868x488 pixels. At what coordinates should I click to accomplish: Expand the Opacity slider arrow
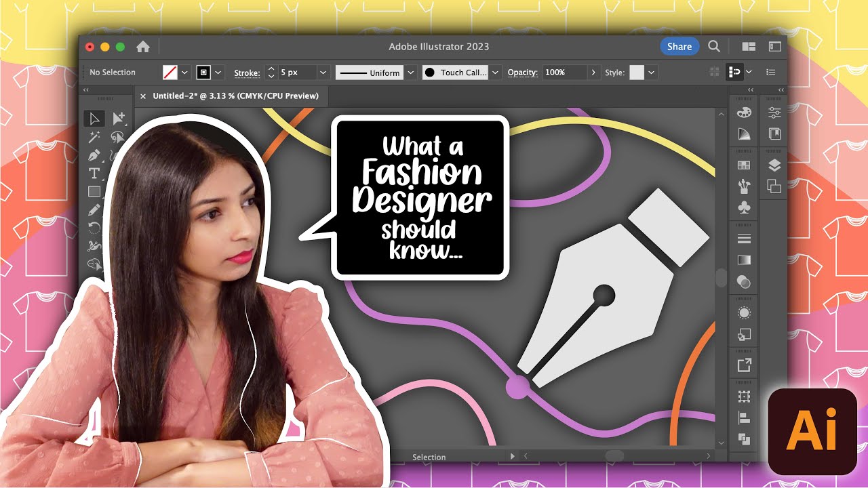pos(595,73)
